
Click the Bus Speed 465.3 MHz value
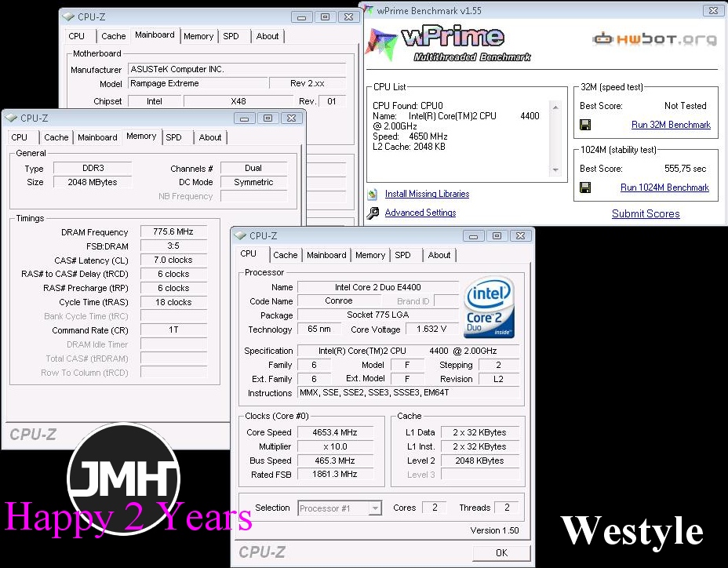click(335, 461)
